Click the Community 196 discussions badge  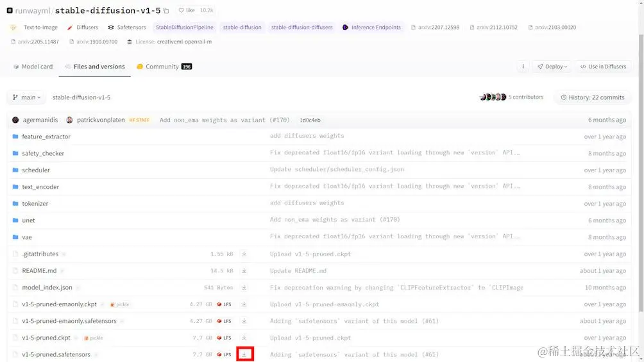[187, 67]
